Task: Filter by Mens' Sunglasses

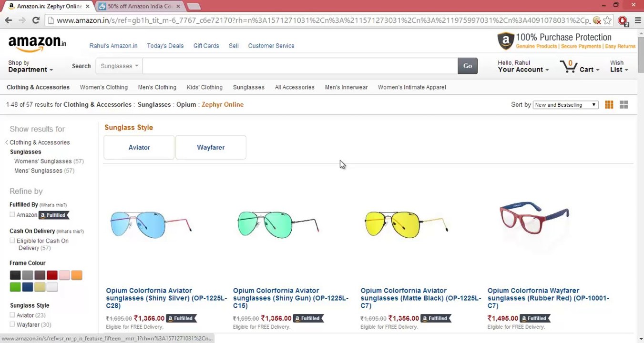Action: (x=38, y=171)
